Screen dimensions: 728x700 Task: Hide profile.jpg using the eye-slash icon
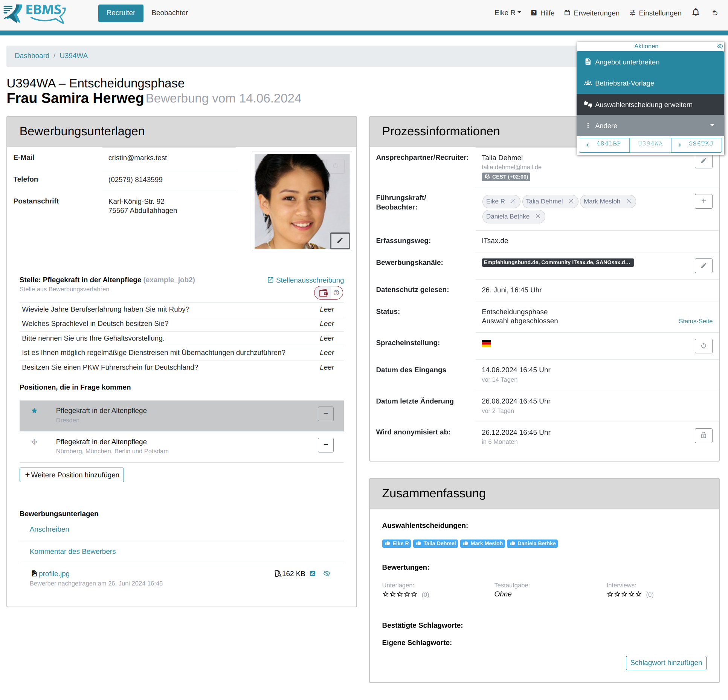click(x=327, y=573)
